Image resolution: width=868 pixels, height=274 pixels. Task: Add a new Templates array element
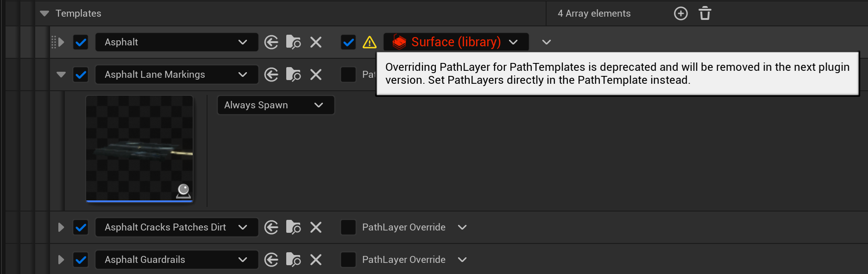click(680, 13)
